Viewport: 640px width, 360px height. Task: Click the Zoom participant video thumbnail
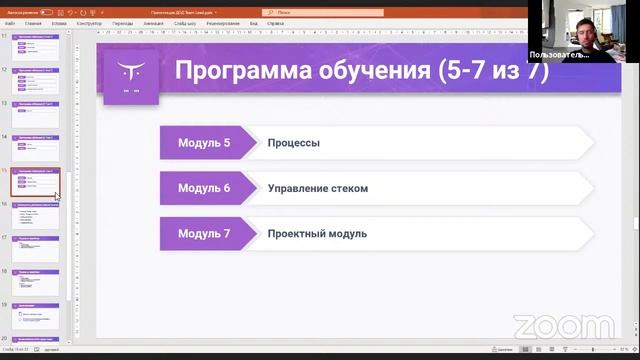click(x=584, y=31)
